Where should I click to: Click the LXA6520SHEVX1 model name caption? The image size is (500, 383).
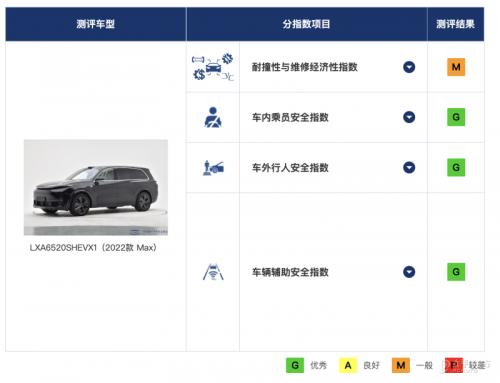[x=93, y=248]
